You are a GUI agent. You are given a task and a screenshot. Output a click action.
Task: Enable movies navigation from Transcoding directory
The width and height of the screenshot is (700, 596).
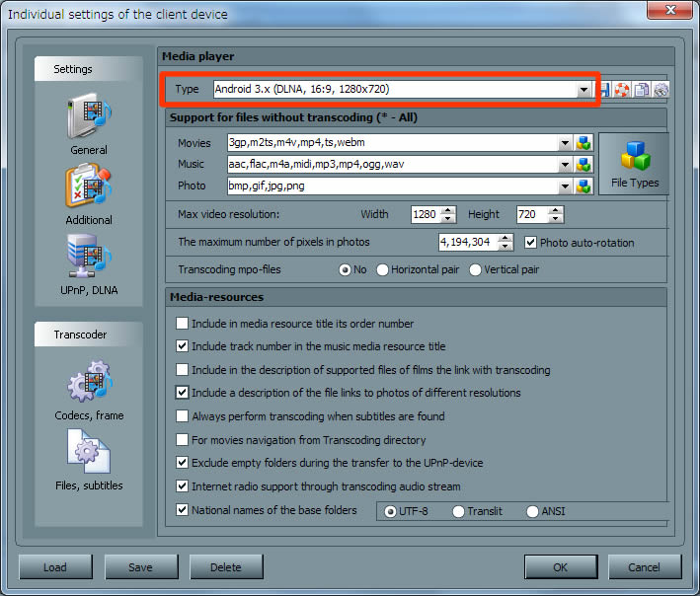[x=182, y=439]
